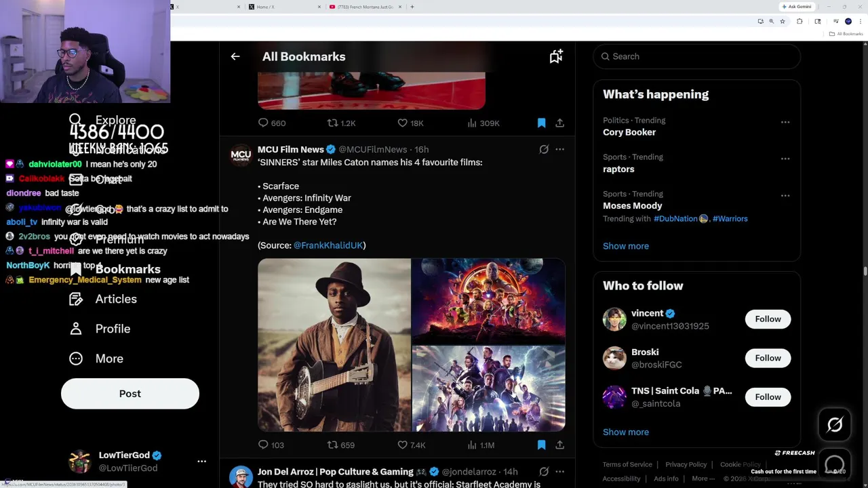View analytics for 1.1M views post
Viewport: 868px width, 488px height.
coord(481,445)
